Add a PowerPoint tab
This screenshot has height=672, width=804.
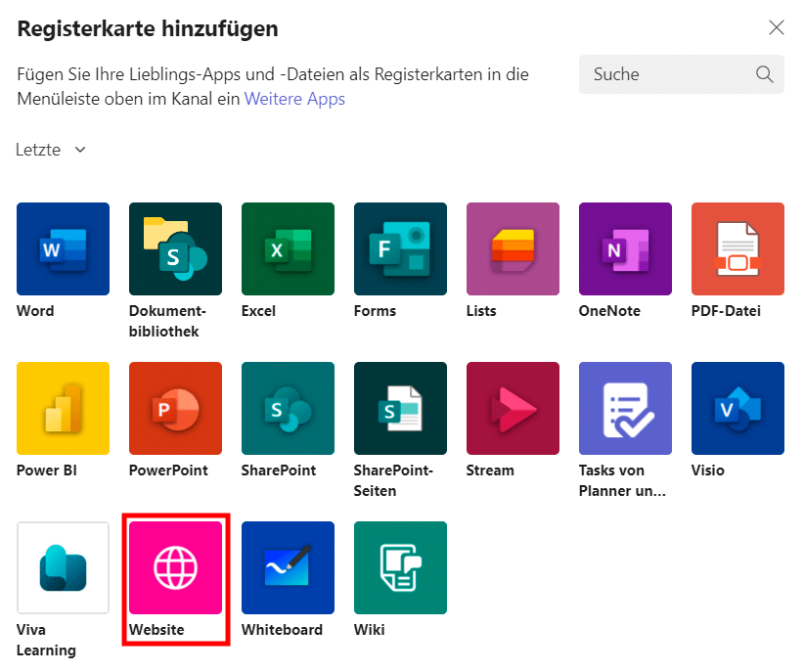175,408
